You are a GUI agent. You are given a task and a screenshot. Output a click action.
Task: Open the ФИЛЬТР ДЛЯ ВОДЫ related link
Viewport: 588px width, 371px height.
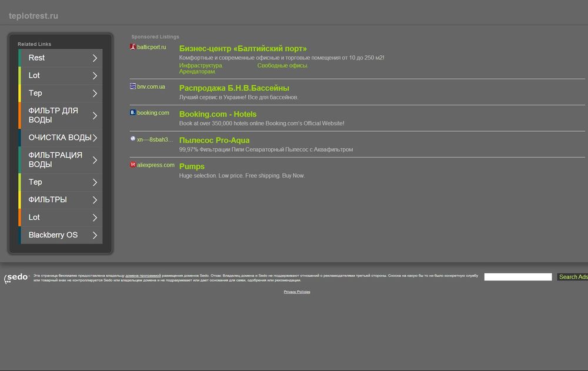tap(61, 116)
